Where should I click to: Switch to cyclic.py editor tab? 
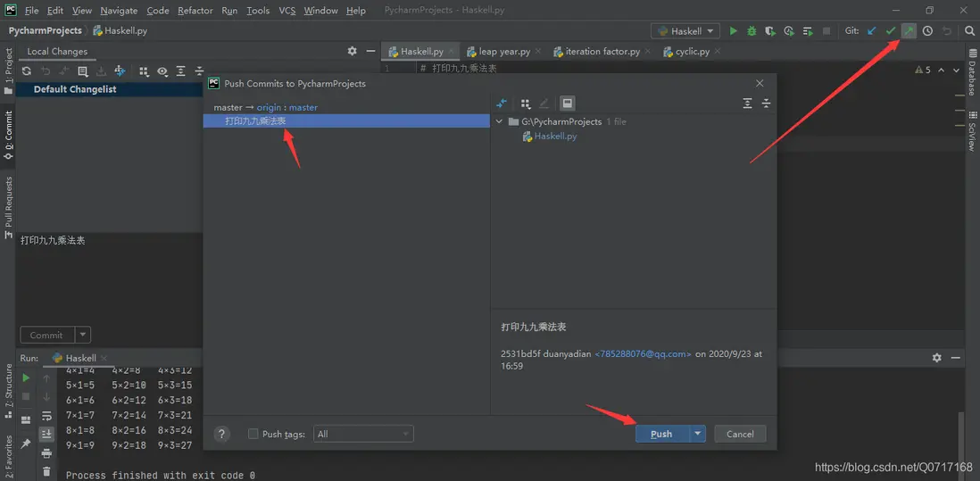coord(693,51)
